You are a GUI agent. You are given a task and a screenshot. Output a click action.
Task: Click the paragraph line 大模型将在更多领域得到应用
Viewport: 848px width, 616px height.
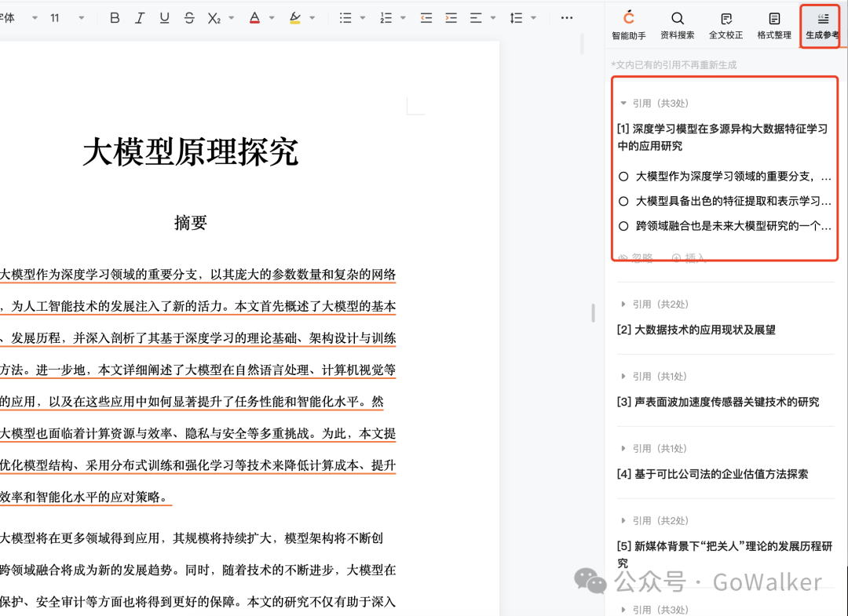tap(192, 538)
